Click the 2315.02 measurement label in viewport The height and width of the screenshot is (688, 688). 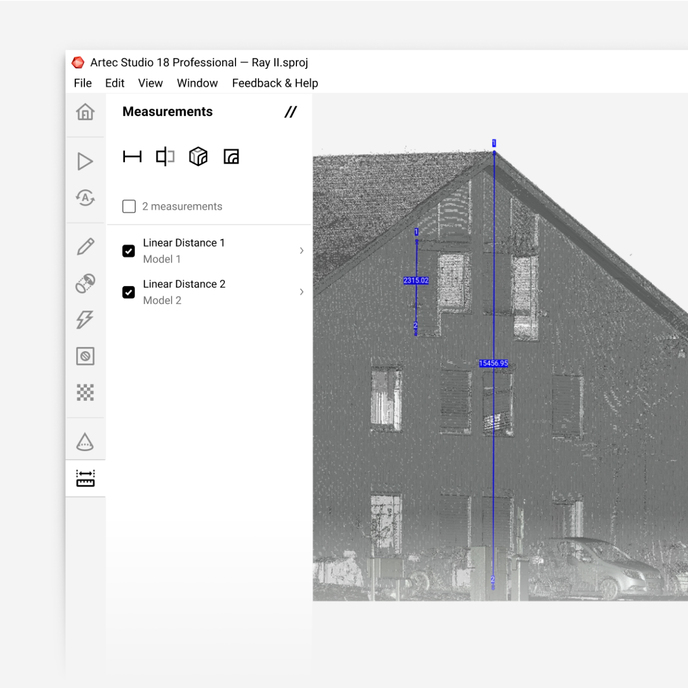pos(416,280)
